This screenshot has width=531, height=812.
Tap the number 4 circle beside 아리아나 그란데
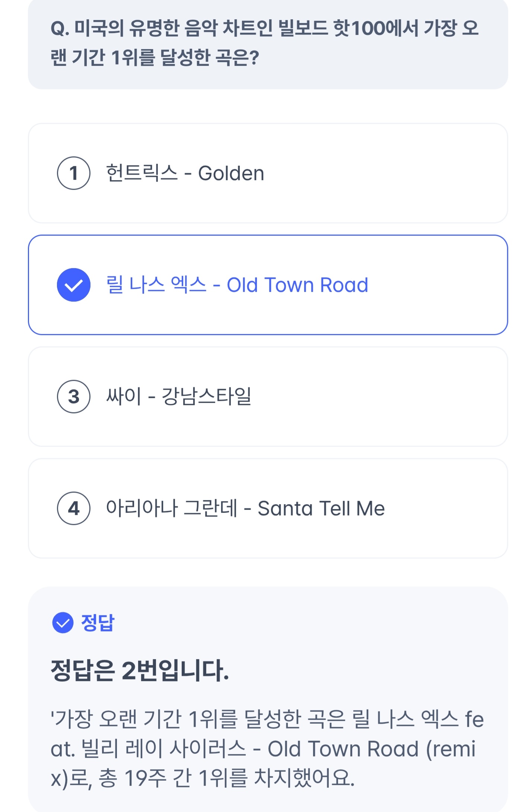point(73,508)
